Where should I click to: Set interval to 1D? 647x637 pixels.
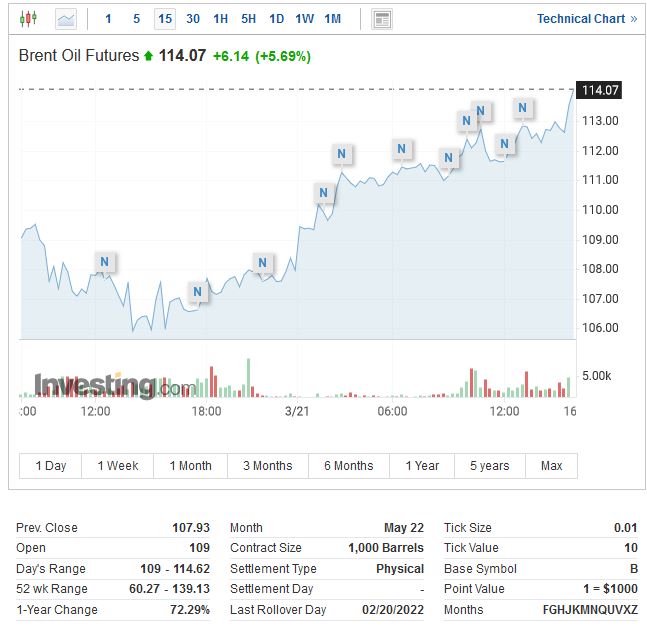[x=277, y=18]
